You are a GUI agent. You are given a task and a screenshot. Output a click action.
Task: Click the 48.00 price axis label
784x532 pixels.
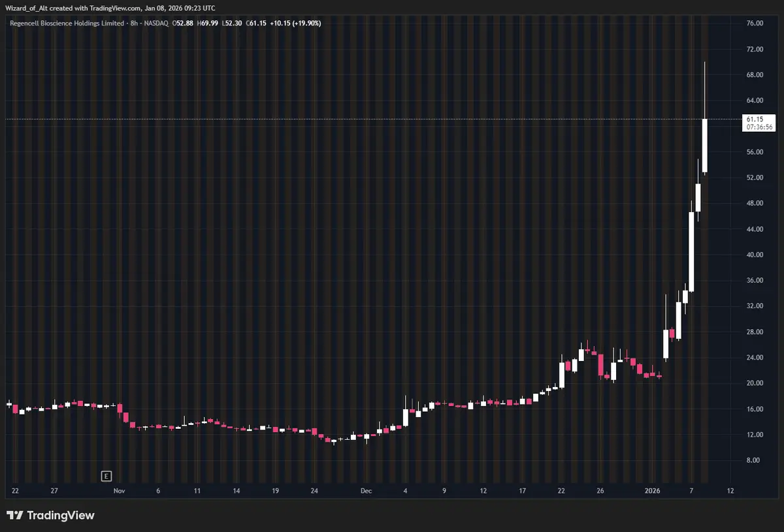(755, 203)
